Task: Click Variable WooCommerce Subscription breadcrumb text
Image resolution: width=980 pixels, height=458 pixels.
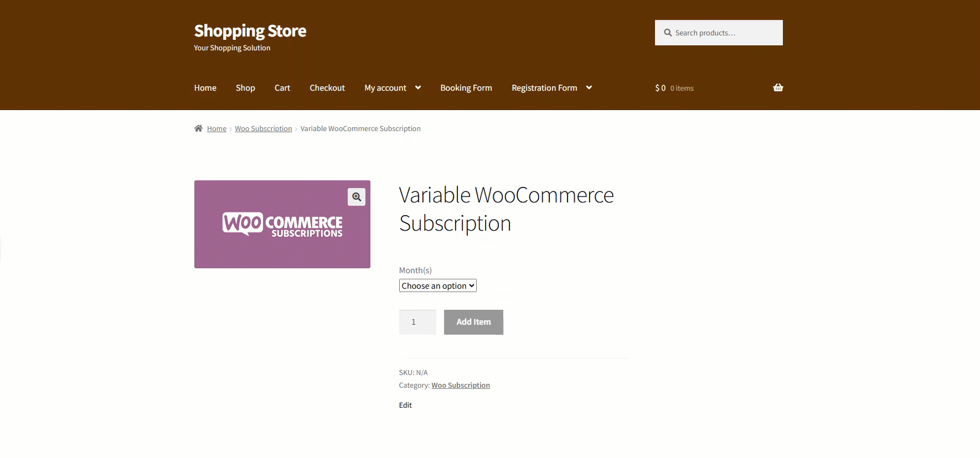Action: coord(360,128)
